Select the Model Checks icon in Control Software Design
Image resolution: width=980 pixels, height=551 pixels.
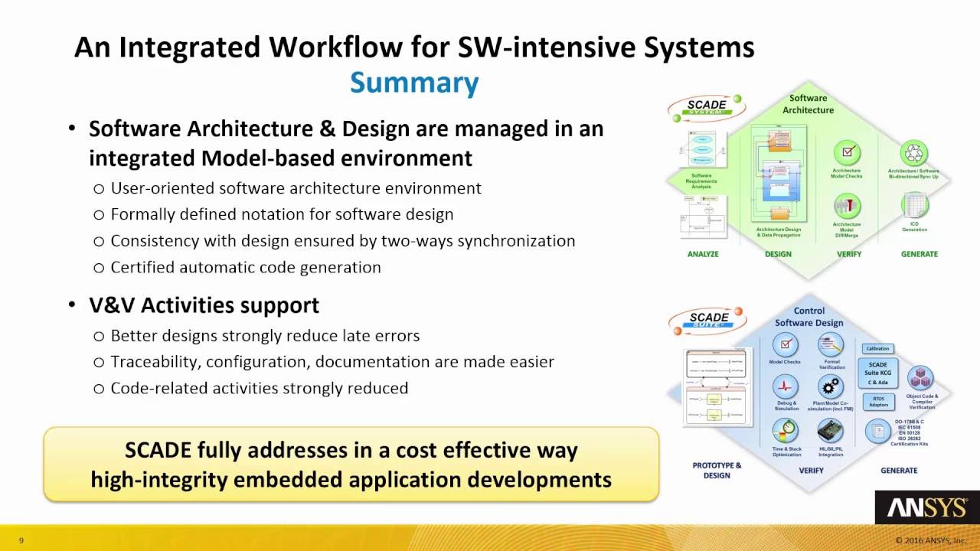(x=786, y=345)
